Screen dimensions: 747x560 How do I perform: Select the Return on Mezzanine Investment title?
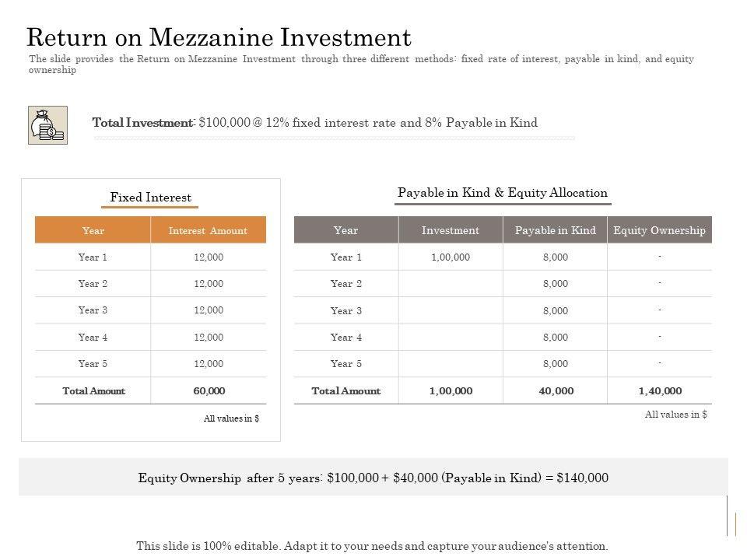[x=219, y=37]
